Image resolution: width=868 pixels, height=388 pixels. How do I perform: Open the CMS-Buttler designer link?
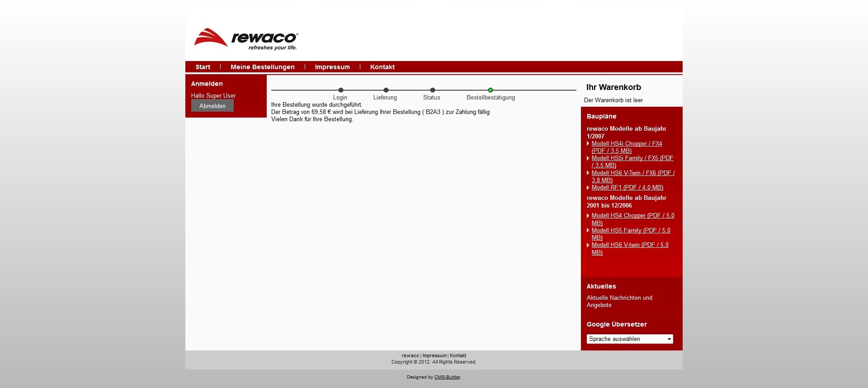click(447, 377)
